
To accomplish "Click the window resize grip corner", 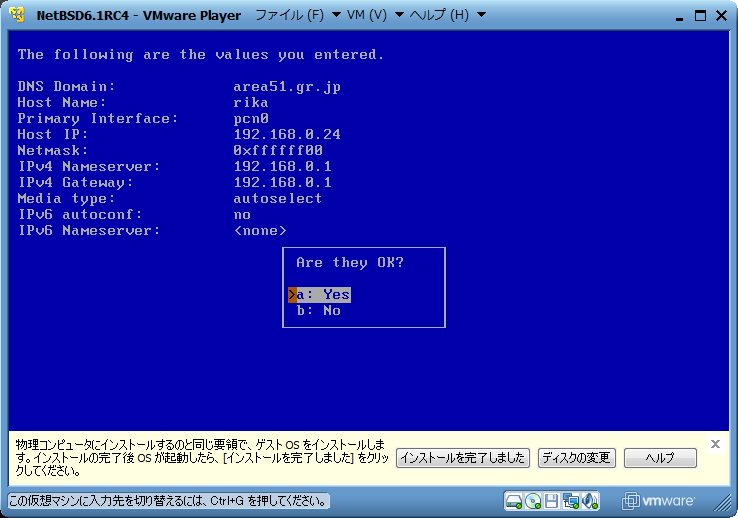I will (x=722, y=503).
